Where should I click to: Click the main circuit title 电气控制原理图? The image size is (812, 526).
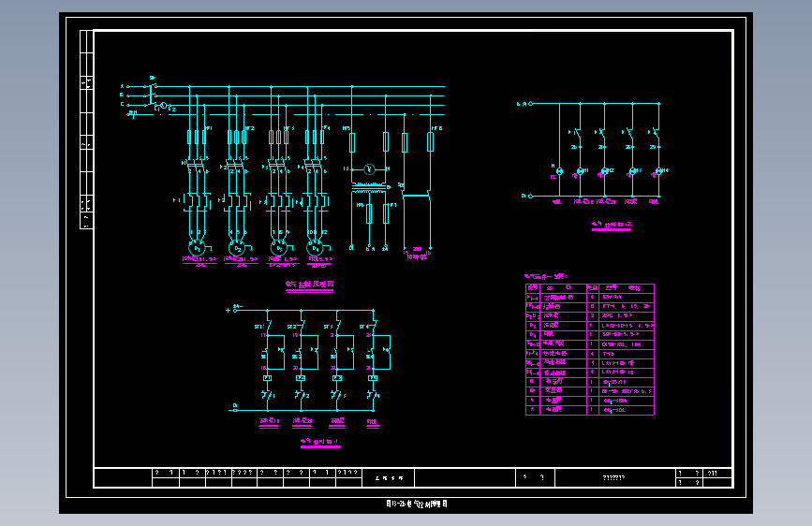coord(310,285)
